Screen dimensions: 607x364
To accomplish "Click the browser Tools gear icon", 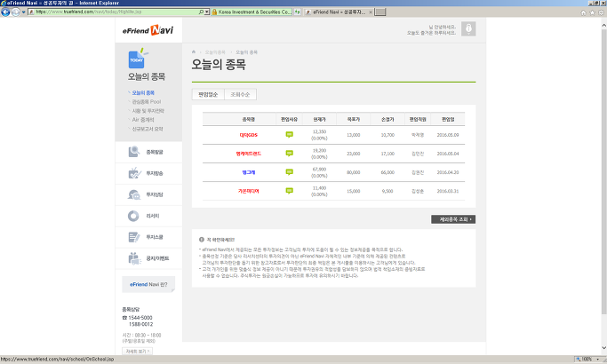I will 601,12.
